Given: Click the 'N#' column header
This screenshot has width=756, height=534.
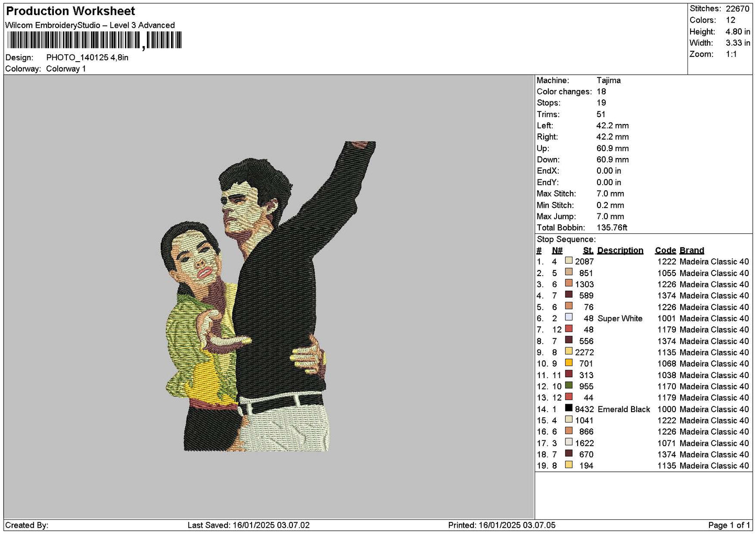Looking at the screenshot, I should tap(557, 251).
